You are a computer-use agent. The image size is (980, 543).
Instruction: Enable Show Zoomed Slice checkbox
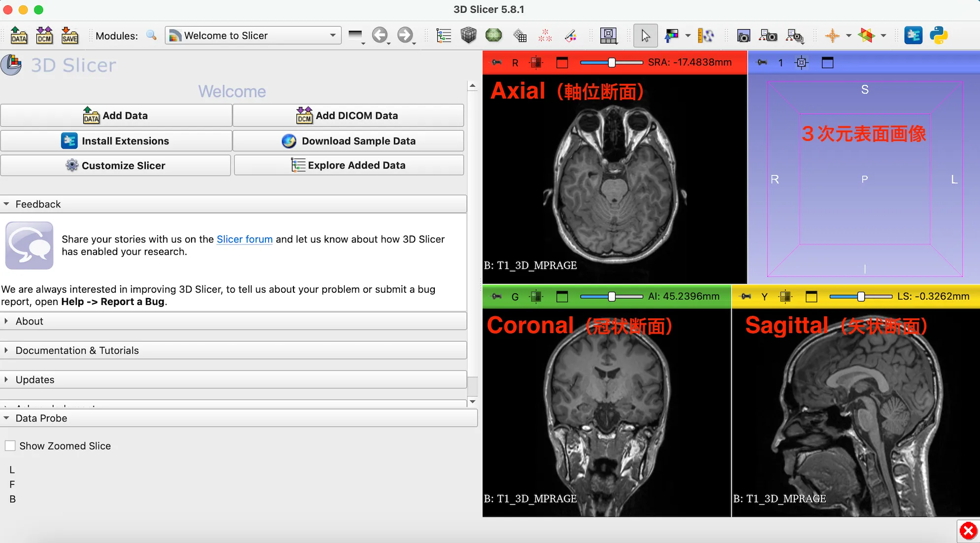[10, 446]
